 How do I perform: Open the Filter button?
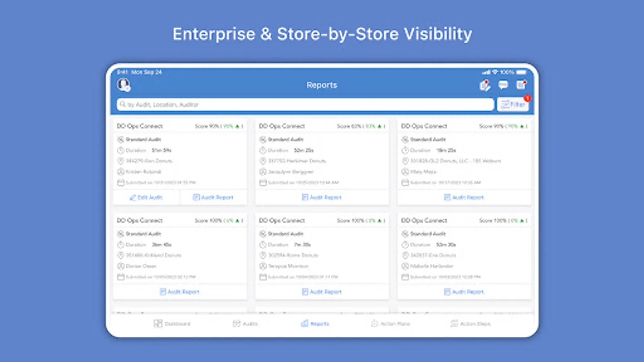[x=513, y=105]
